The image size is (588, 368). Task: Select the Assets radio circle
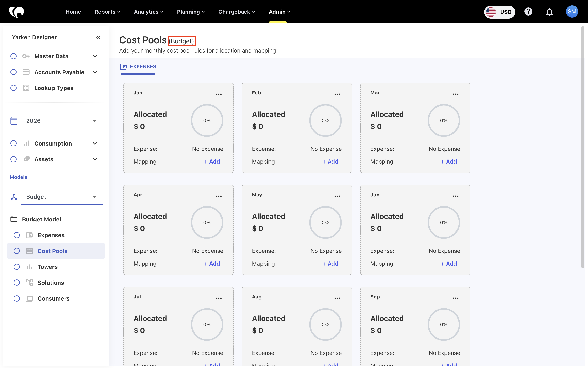pos(13,159)
